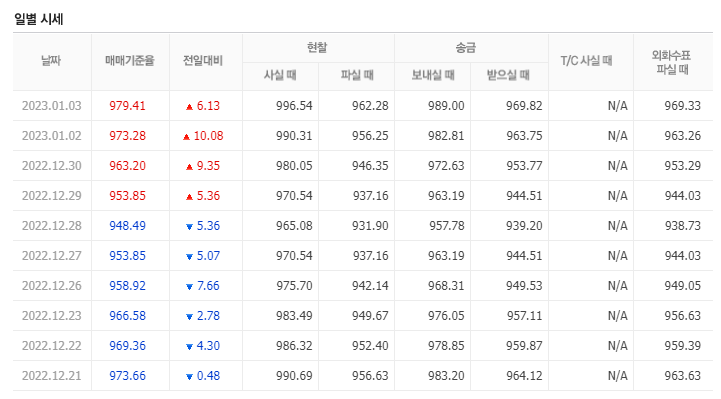
Task: Select the date 2022.12.23
Action: (52, 316)
